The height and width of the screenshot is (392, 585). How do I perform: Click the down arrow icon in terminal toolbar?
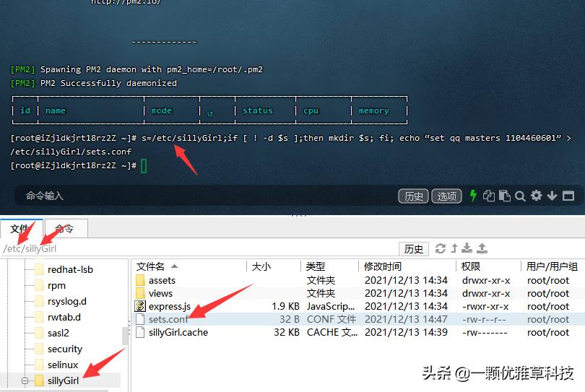(552, 196)
